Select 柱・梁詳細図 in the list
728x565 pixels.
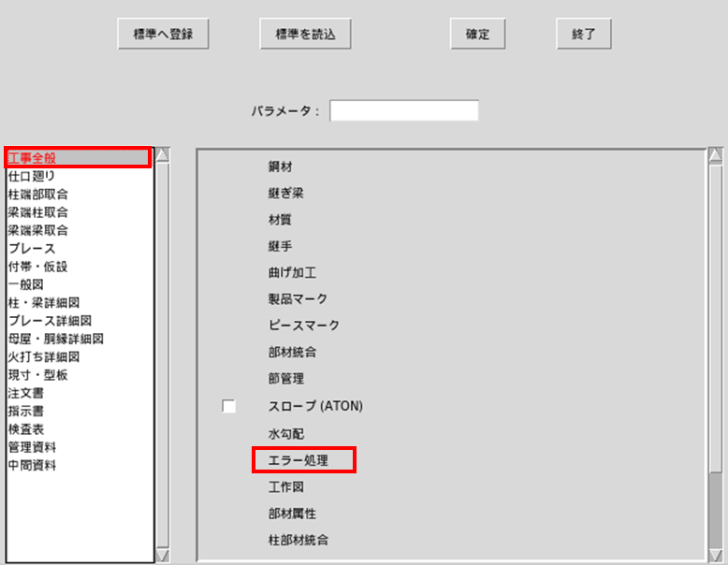(x=44, y=303)
